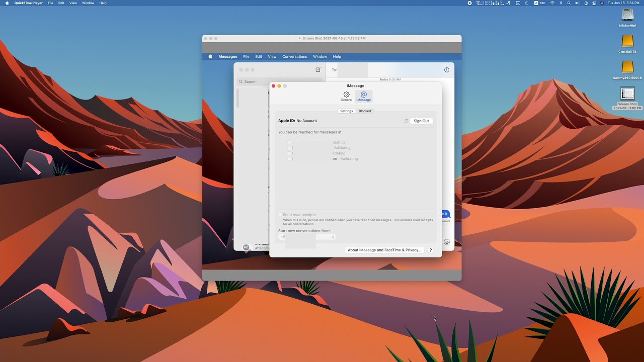Switch to the General preferences tab
Screen dimensions: 644x362
click(347, 96)
